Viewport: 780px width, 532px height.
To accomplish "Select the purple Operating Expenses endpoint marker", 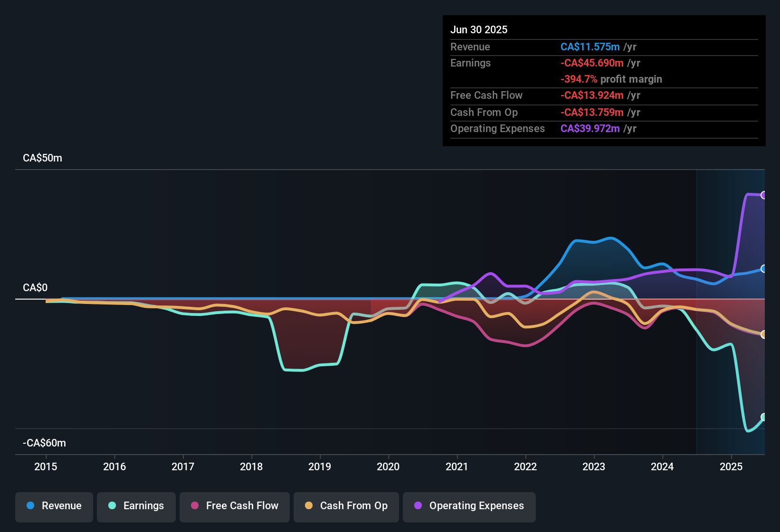I will (x=764, y=195).
